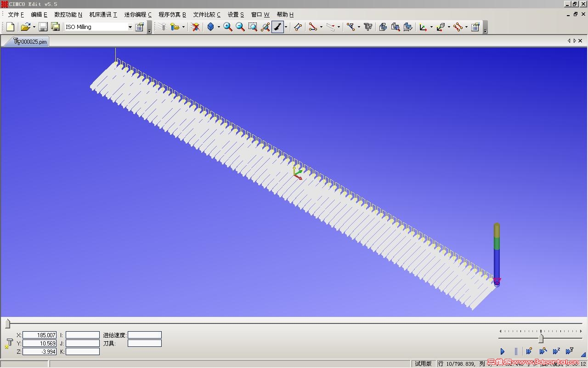
Task: Click the red toolpath line icon
Action: pos(313,27)
